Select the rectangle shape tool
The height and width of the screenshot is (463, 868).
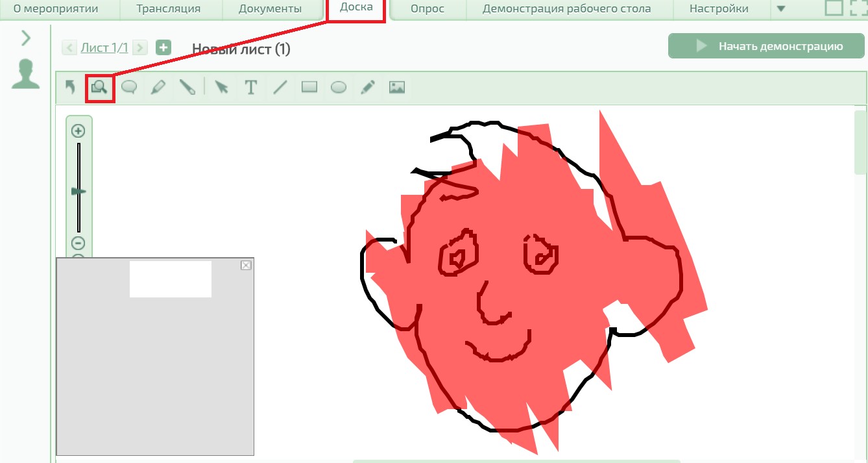[309, 87]
